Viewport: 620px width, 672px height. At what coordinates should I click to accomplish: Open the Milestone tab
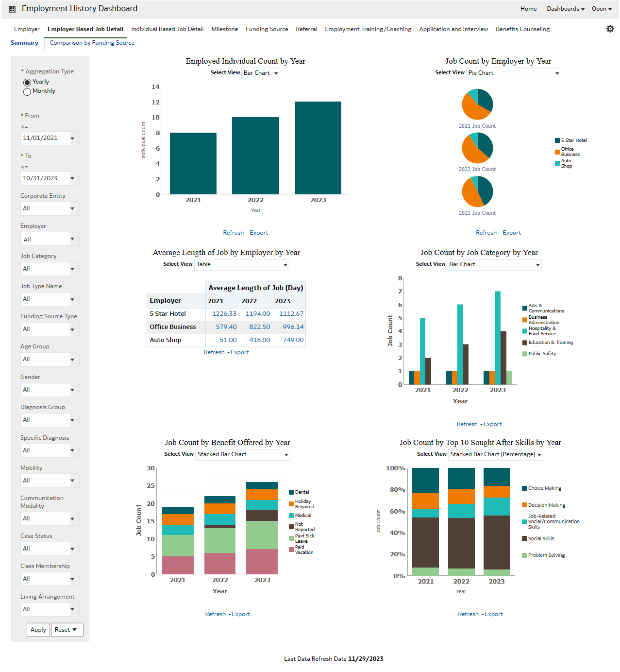[224, 29]
